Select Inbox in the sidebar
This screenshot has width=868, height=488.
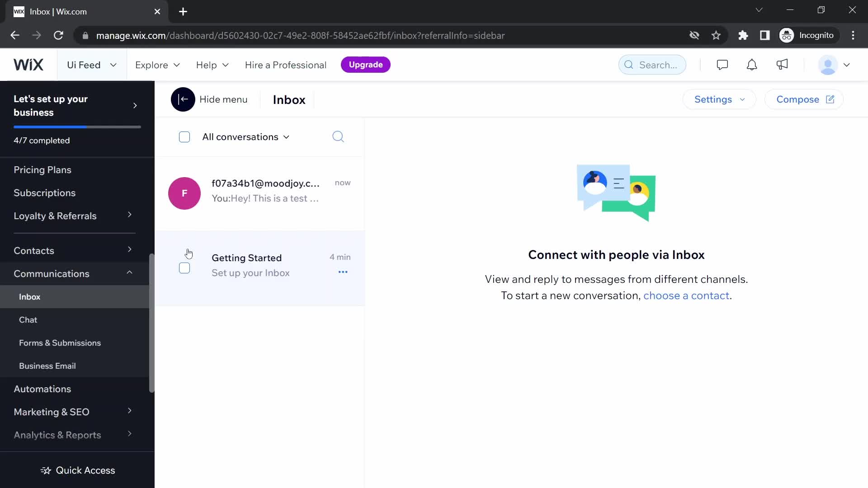[75, 297]
